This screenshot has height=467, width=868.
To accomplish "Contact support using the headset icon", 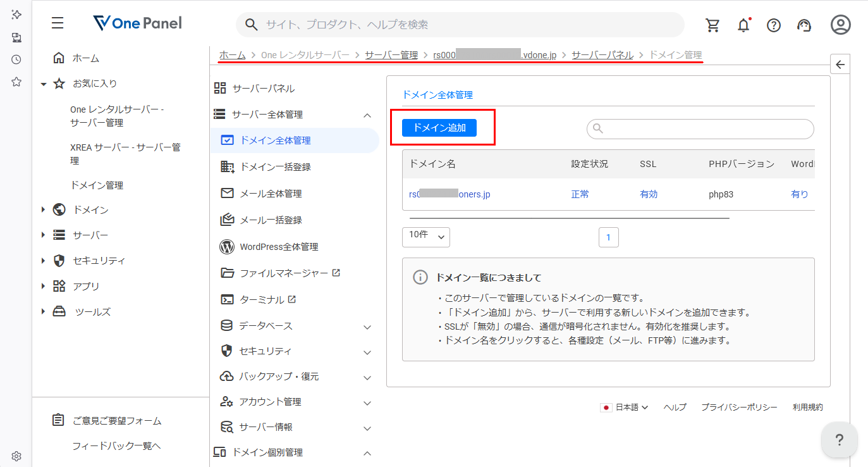I will pos(804,25).
